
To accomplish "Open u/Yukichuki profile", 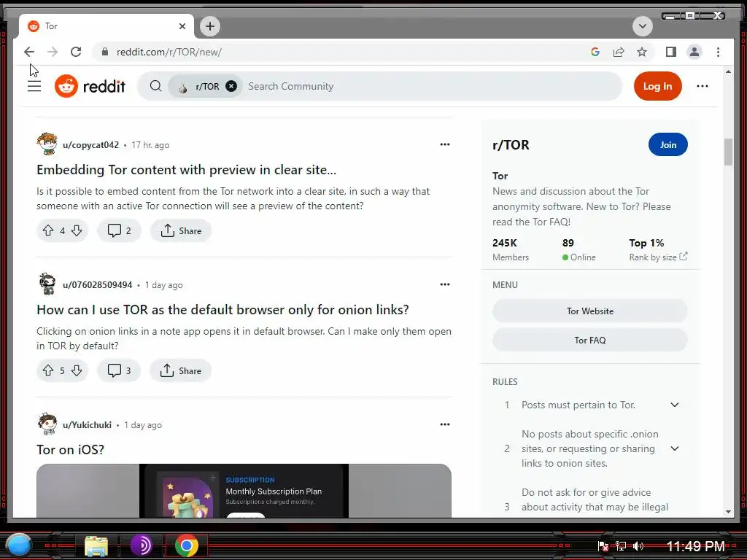I will pyautogui.click(x=87, y=425).
